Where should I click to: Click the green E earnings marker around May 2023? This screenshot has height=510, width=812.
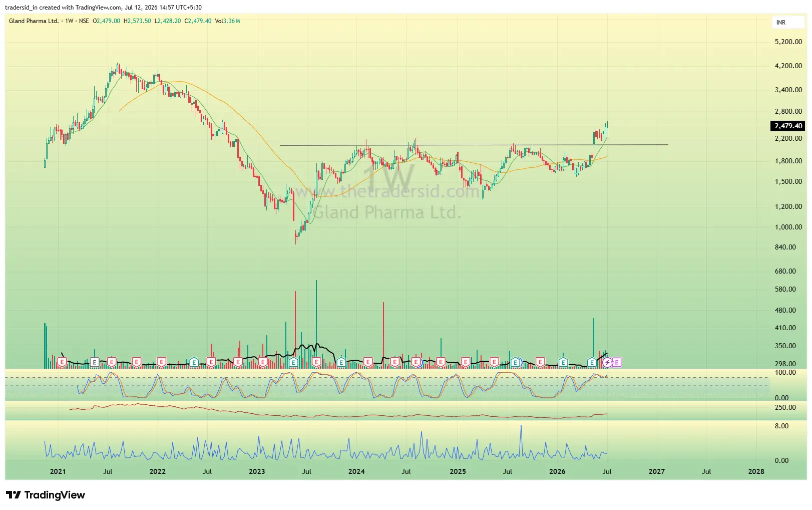[293, 362]
